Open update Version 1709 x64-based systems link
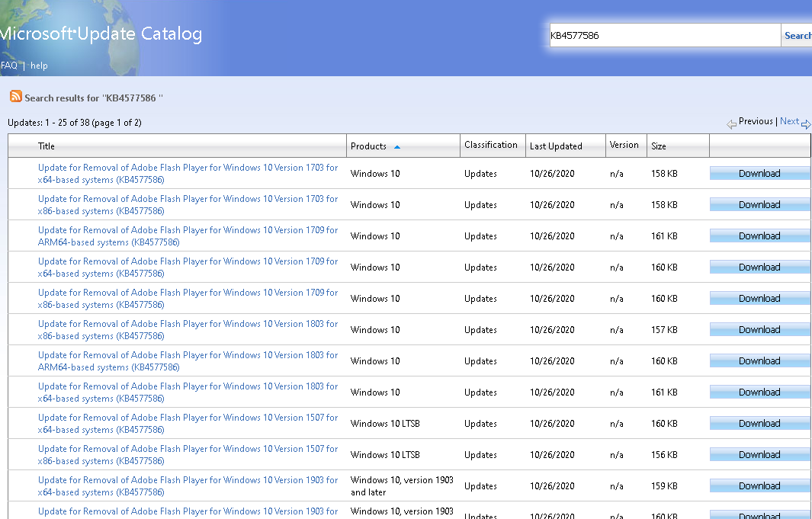This screenshot has width=812, height=519. 188,268
